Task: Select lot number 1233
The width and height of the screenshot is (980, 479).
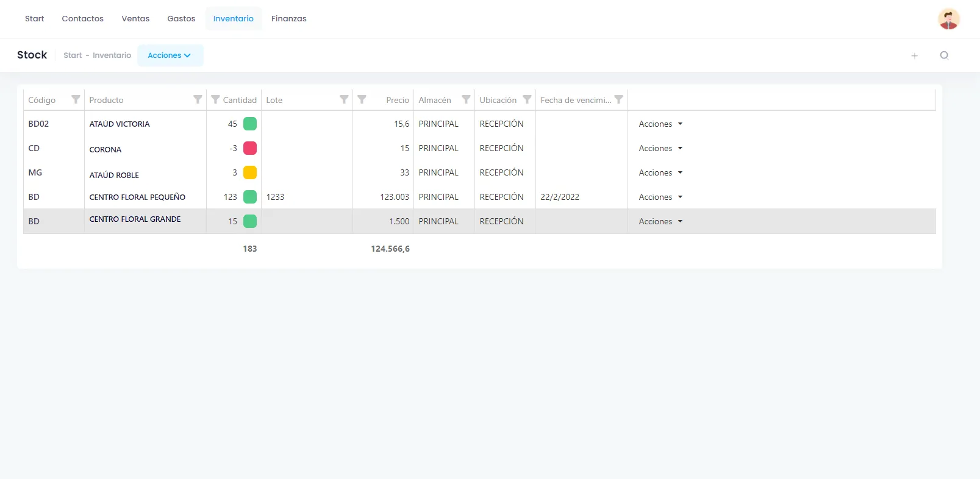Action: (275, 197)
